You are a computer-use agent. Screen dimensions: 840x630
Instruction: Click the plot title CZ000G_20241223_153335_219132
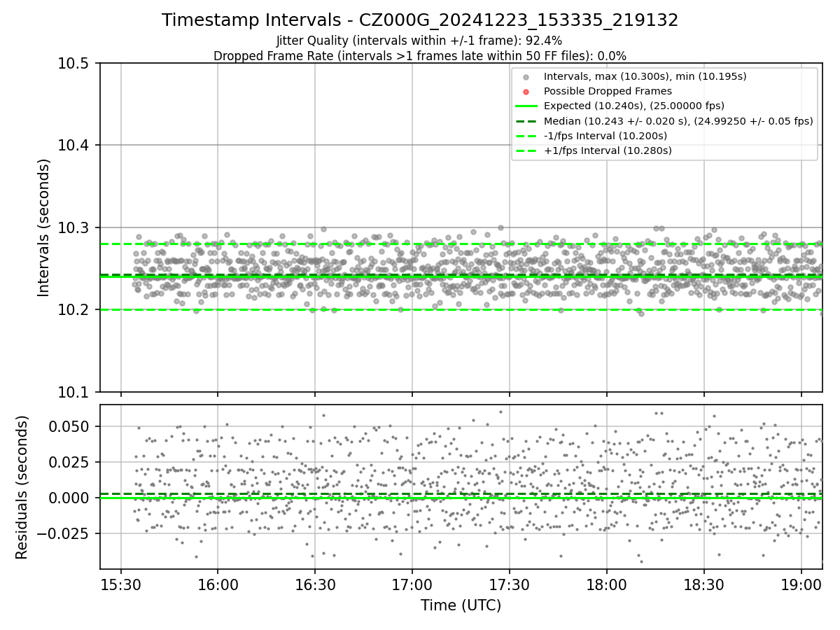(420, 20)
